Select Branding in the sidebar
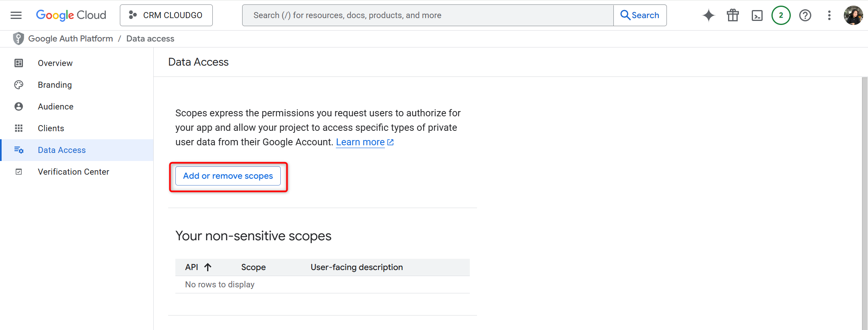The image size is (868, 330). click(55, 85)
